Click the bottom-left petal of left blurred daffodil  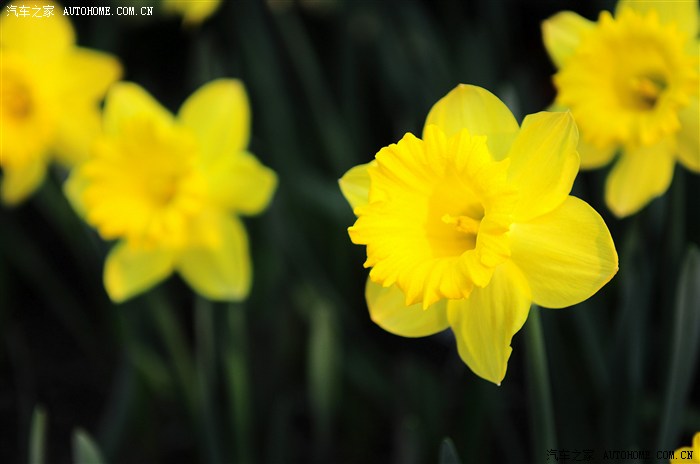(134, 268)
